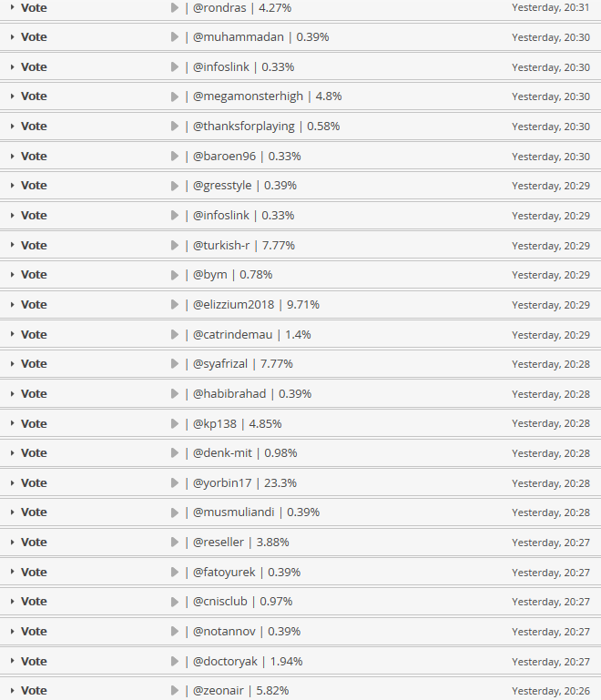This screenshot has height=700, width=601.
Task: Click the 20:28 timestamp on @habibrahad row
Action: [x=550, y=394]
